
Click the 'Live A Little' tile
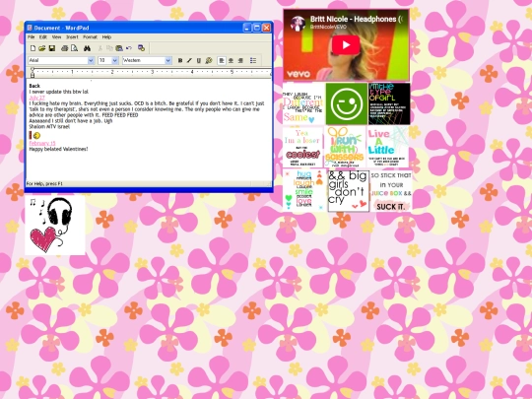[387, 147]
